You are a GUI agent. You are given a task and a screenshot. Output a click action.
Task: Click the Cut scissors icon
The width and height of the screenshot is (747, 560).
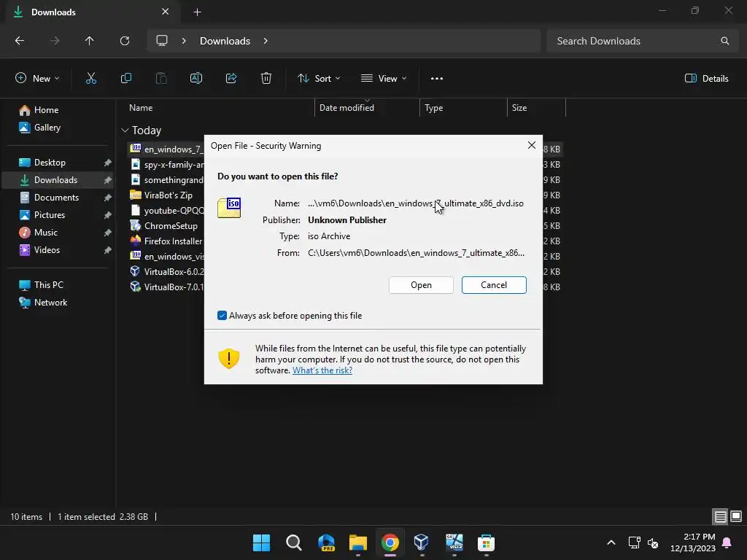pos(91,79)
